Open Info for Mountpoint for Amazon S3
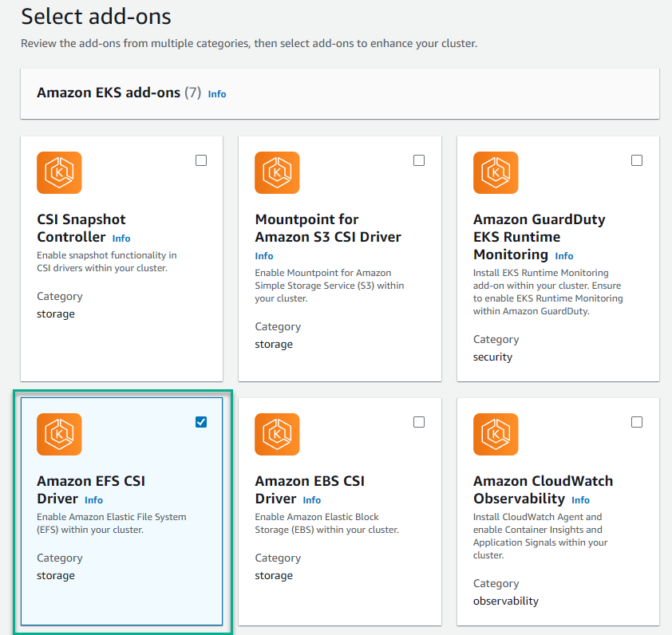This screenshot has width=672, height=635. point(263,256)
